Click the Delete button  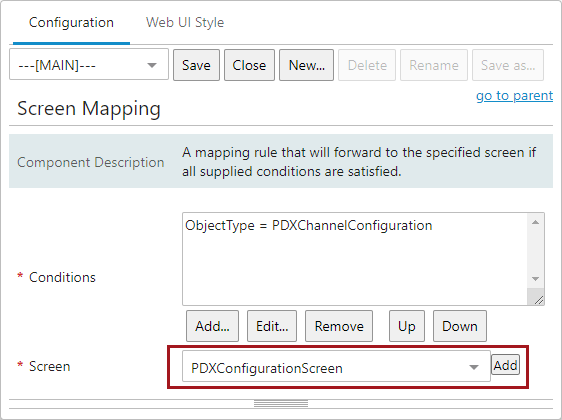367,65
